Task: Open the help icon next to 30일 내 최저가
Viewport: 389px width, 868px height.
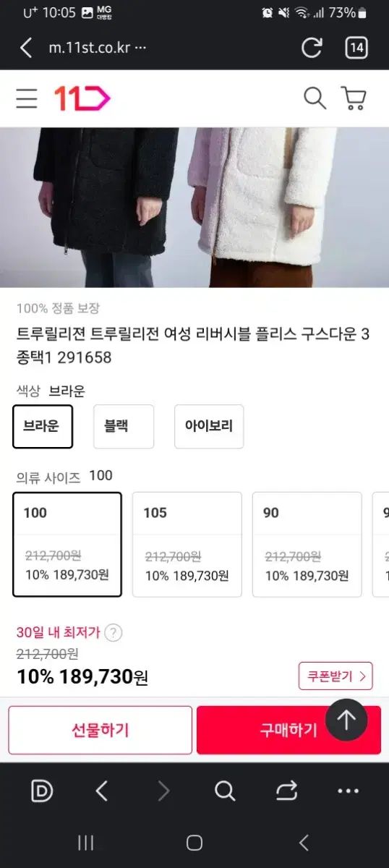Action: [113, 633]
